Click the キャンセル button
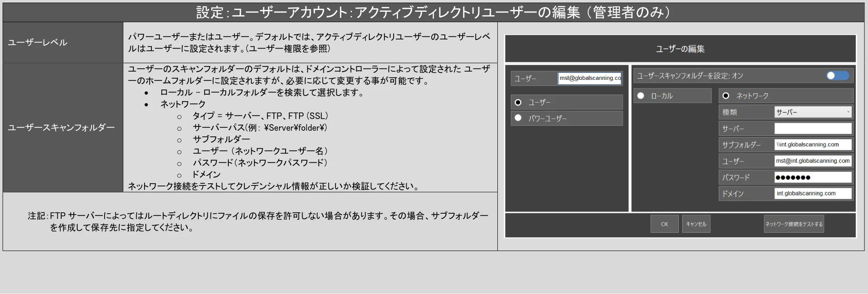The width and height of the screenshot is (868, 294). click(x=696, y=224)
